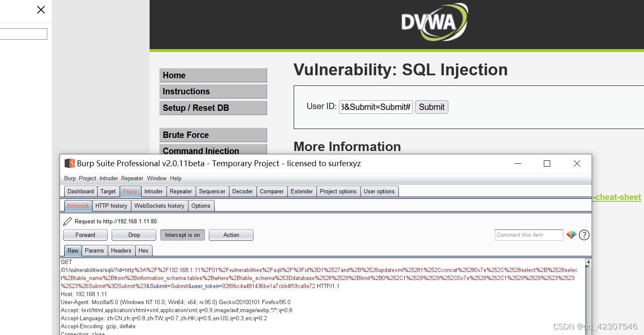Switch to the Comparer tab

[x=272, y=191]
